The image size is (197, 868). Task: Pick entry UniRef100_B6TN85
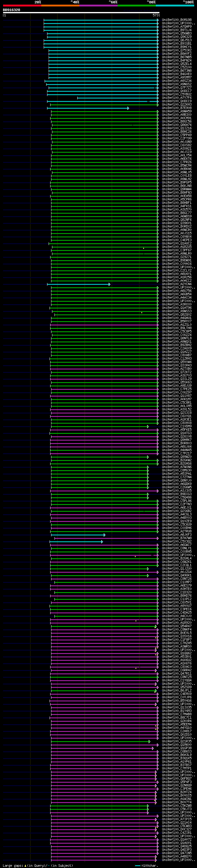(177, 57)
